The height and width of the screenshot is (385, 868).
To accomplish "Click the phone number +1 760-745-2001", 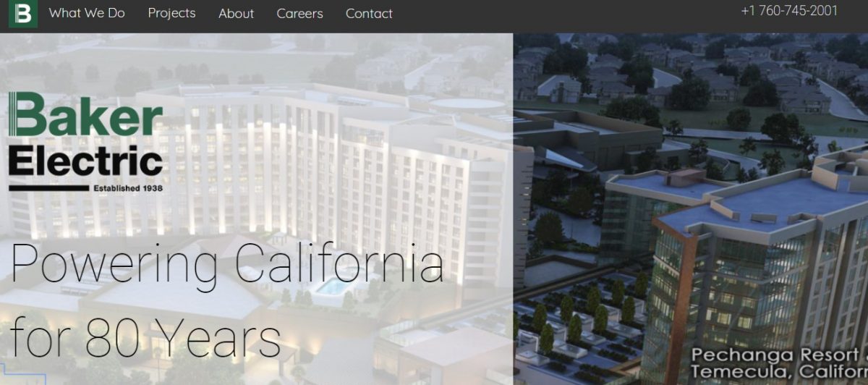I will click(x=789, y=11).
